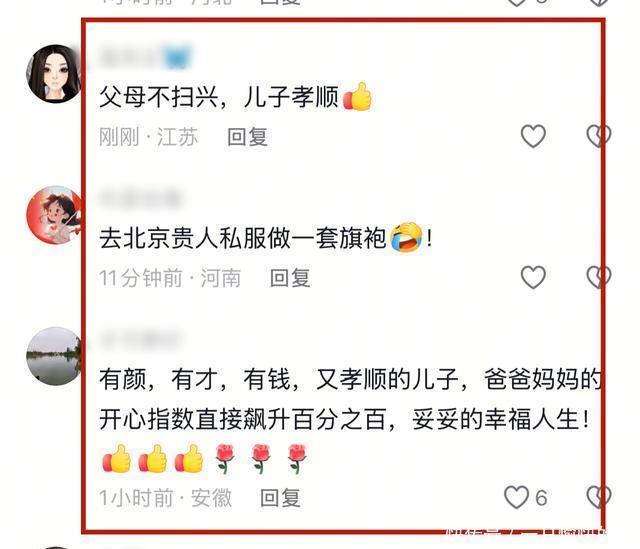Screen dimensions: 640x549
Task: Open blurred username of the 安徽 commenter
Action: coord(140,339)
